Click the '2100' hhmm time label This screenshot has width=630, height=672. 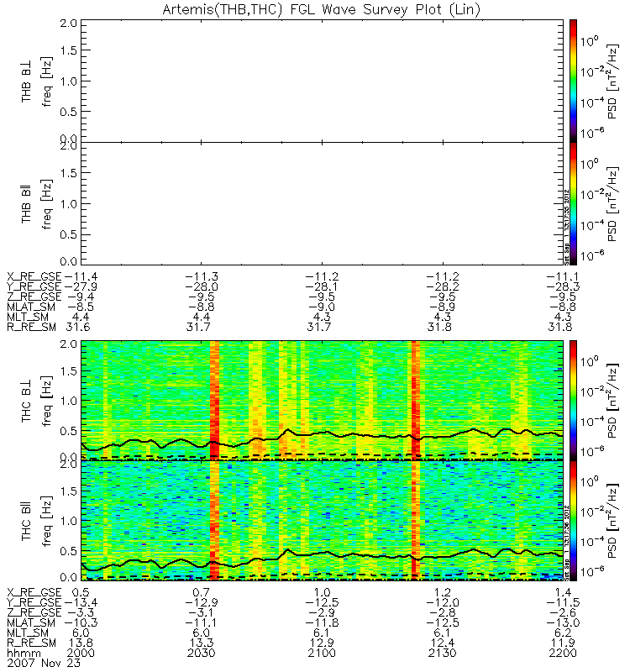click(x=322, y=653)
